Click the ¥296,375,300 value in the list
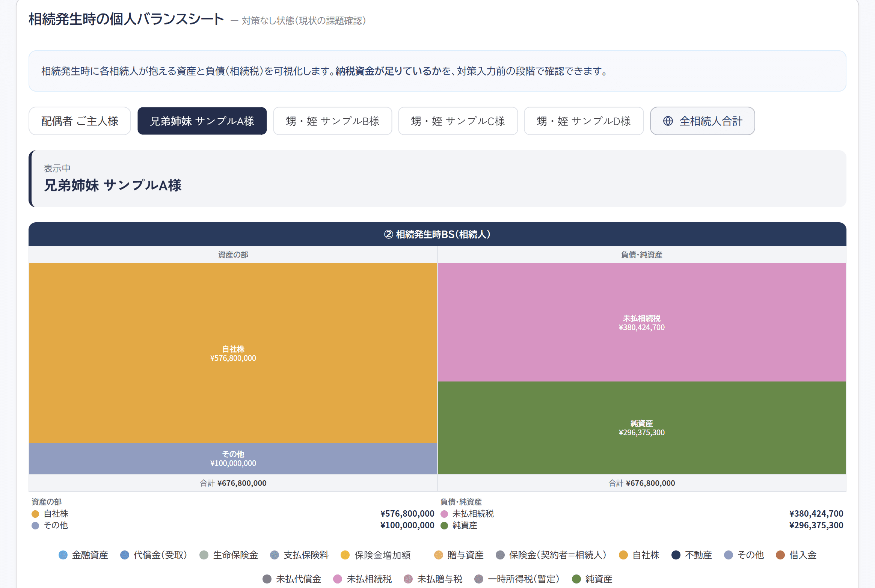The image size is (875, 588). click(x=816, y=525)
